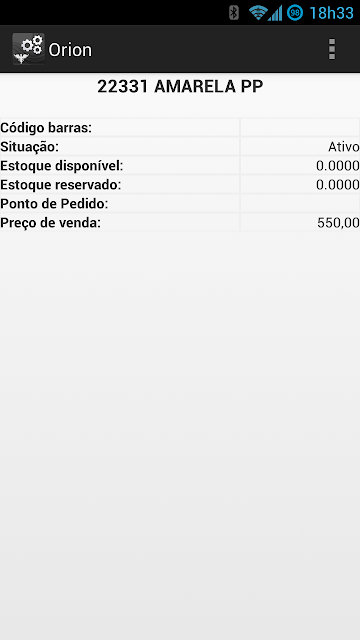
Task: Tap the Estoque disponível 0.0000 value
Action: coord(338,166)
